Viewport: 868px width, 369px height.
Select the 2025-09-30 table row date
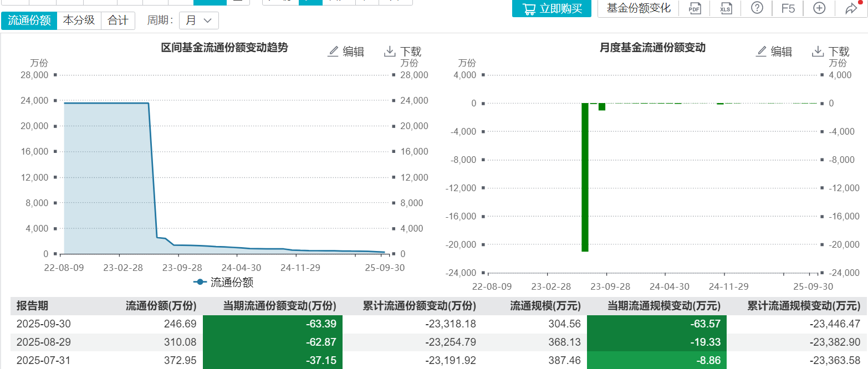click(44, 324)
